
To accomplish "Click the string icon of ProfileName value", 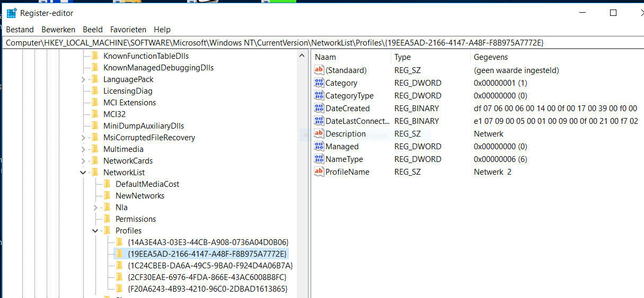I will (319, 172).
